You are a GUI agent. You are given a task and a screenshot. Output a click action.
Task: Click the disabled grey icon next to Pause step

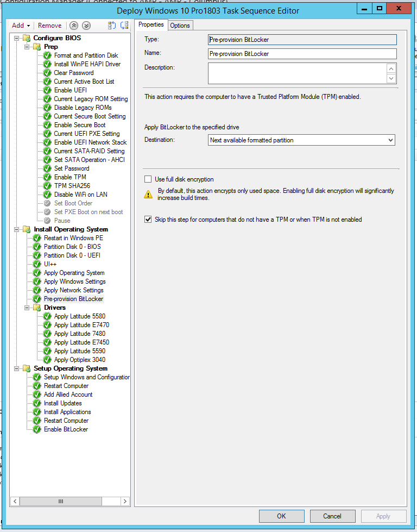pos(47,221)
